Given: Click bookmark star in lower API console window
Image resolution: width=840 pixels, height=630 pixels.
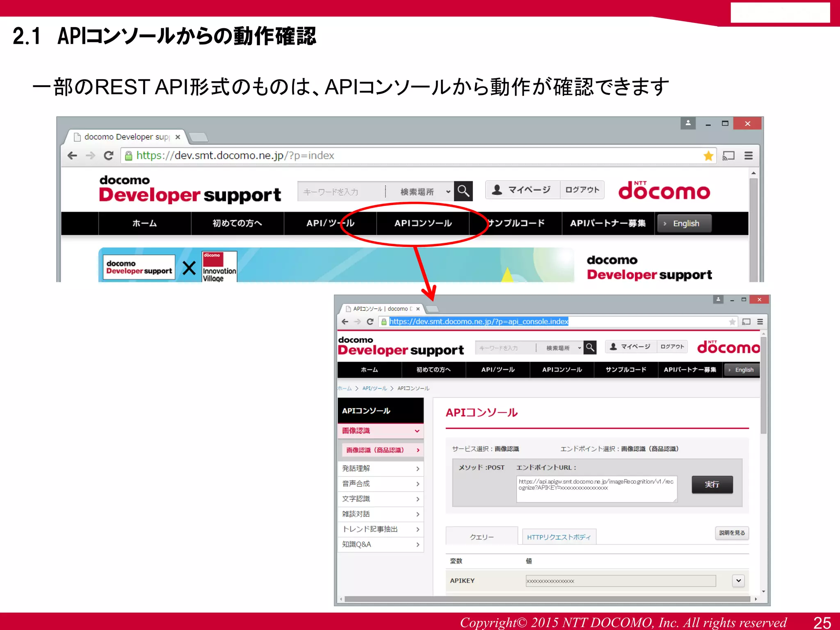Looking at the screenshot, I should [732, 322].
